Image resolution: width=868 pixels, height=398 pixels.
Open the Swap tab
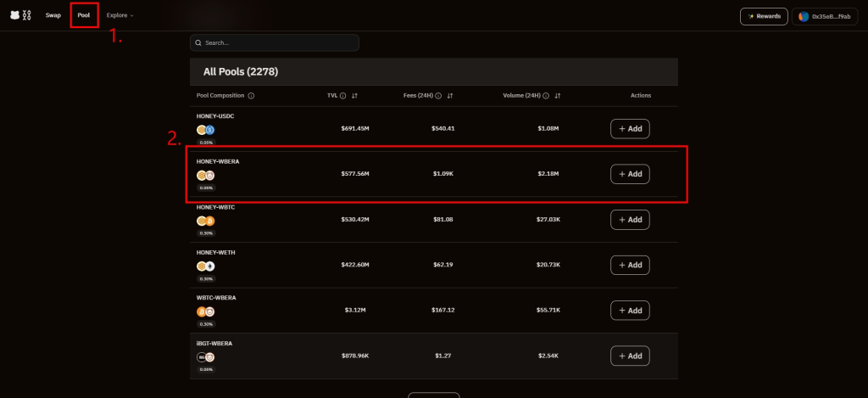pyautogui.click(x=53, y=15)
